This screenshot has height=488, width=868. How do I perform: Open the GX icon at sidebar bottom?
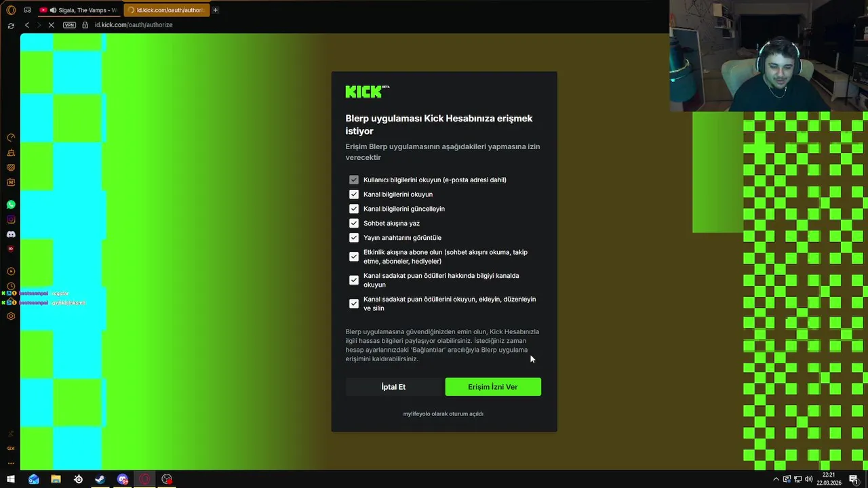point(11,448)
